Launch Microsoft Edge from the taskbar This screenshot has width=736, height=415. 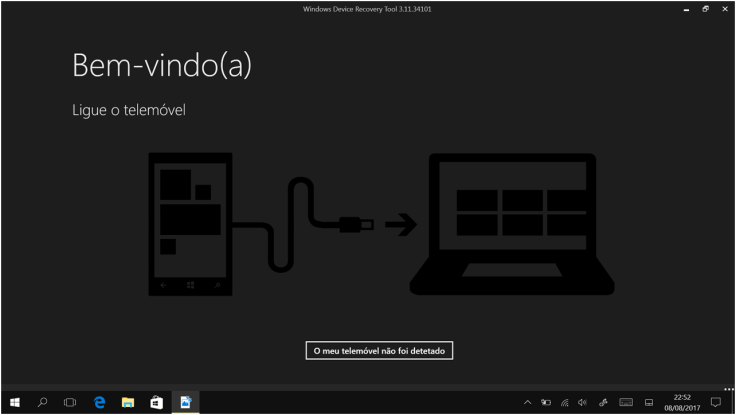[99, 402]
